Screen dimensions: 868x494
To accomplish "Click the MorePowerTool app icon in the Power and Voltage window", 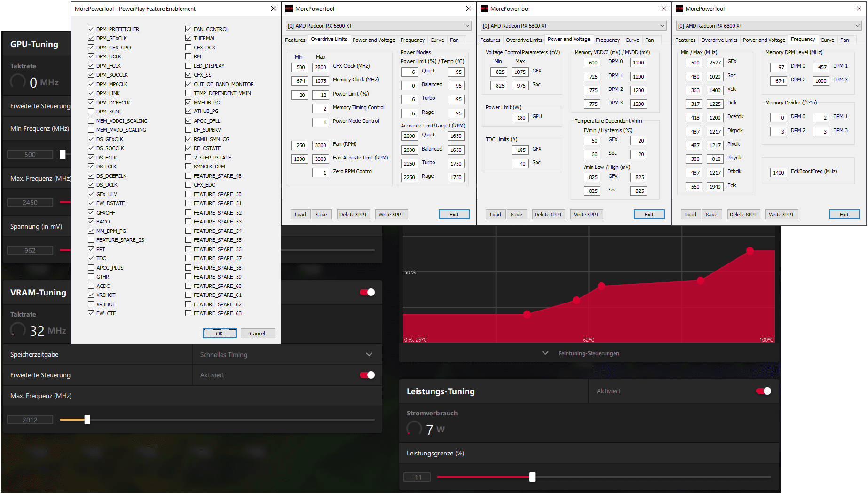I will pos(484,8).
